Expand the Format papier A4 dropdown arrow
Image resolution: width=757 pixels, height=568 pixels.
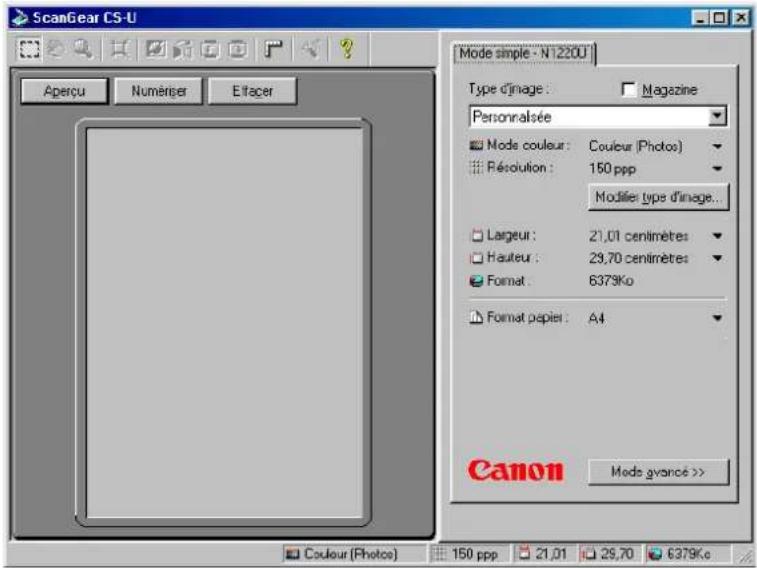(717, 318)
